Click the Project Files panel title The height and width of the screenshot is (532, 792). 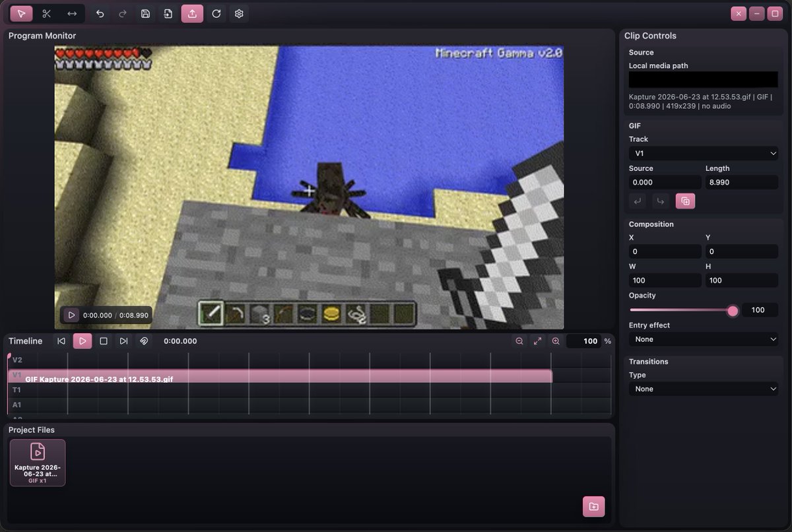(x=32, y=430)
